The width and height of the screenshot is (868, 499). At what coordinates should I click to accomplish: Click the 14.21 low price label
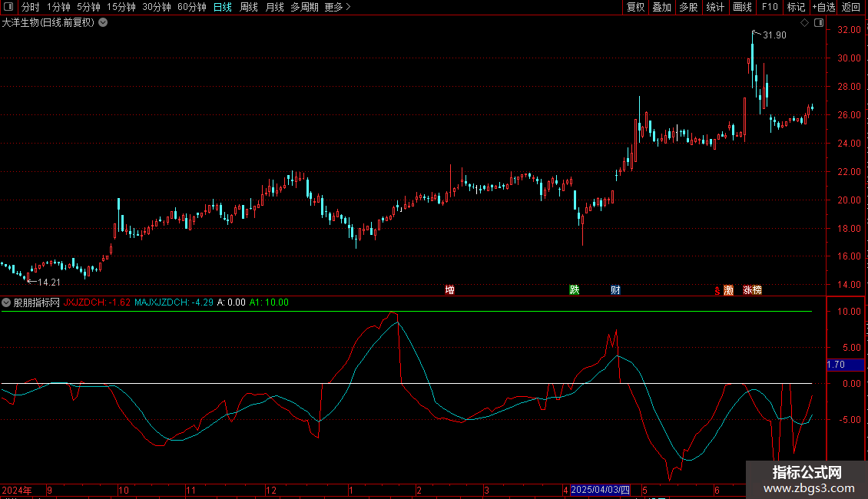click(48, 283)
